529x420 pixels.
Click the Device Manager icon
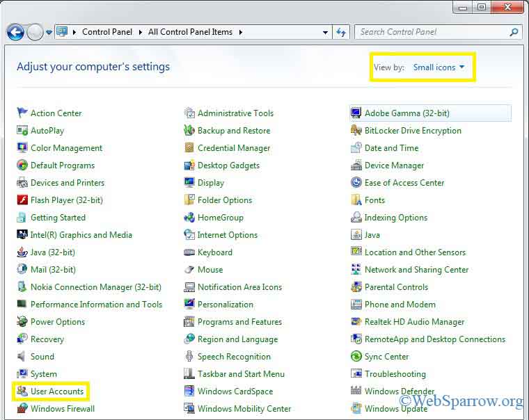pyautogui.click(x=356, y=165)
